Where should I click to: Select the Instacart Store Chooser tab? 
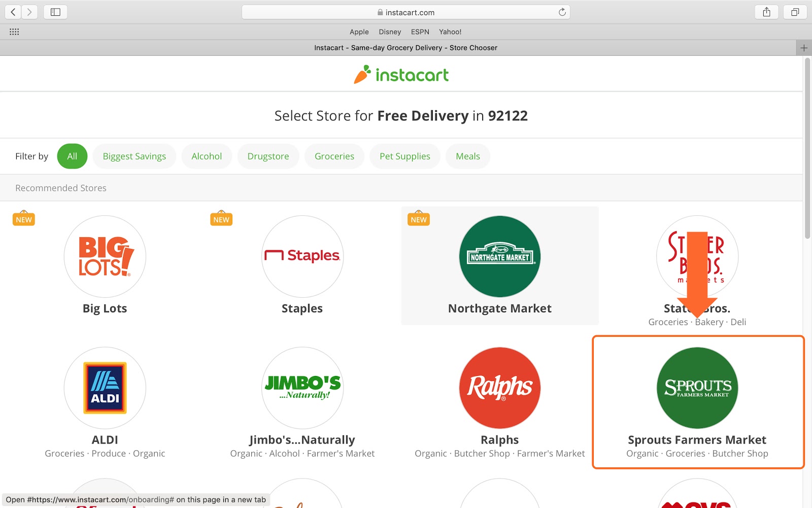point(398,48)
